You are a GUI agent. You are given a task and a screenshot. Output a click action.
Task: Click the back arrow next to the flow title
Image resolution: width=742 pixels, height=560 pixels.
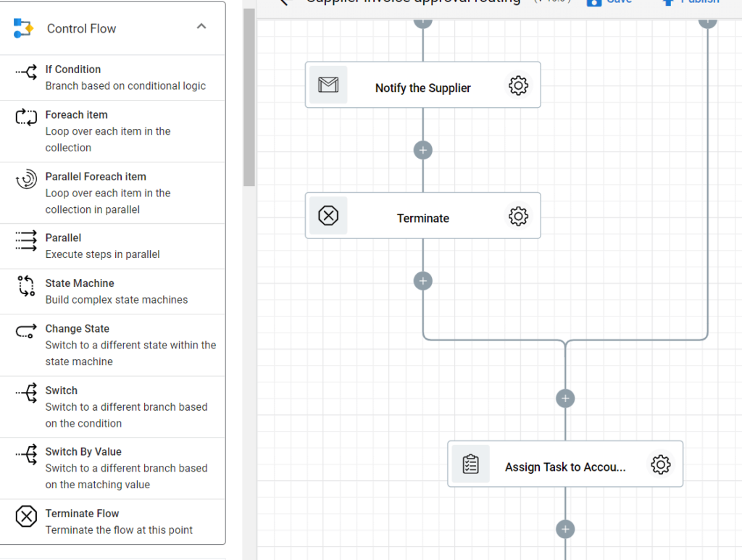283,3
